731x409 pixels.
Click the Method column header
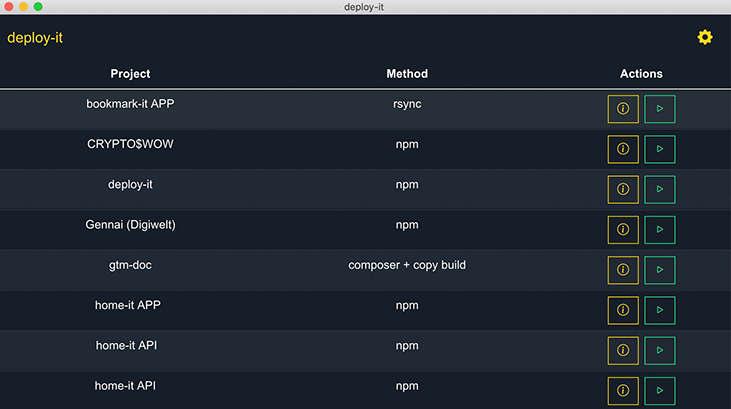[x=407, y=74]
